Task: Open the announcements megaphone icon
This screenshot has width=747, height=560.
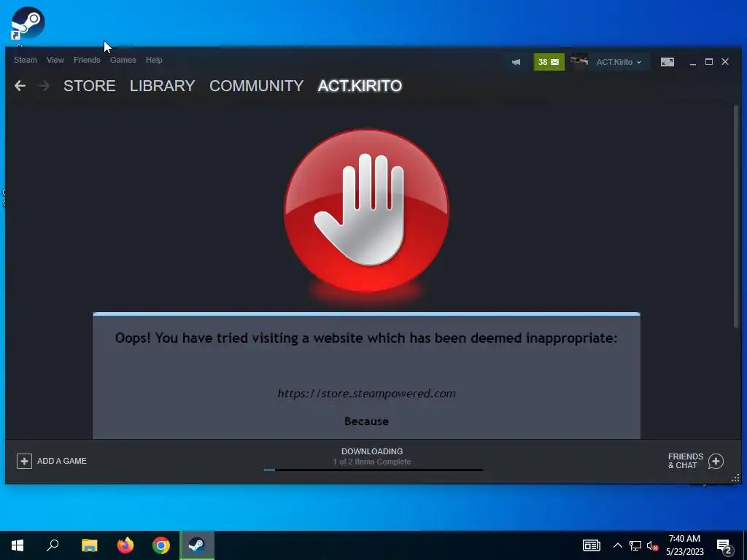Action: click(x=516, y=62)
